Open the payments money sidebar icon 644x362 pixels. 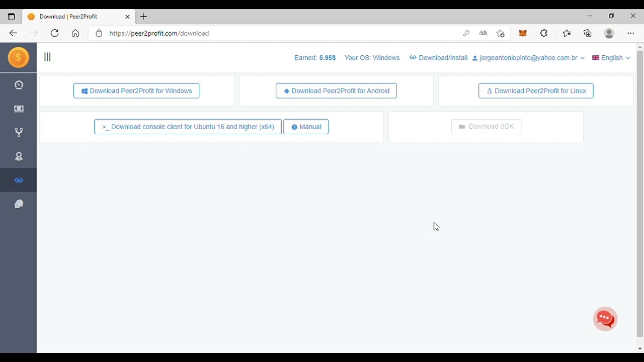point(19,109)
